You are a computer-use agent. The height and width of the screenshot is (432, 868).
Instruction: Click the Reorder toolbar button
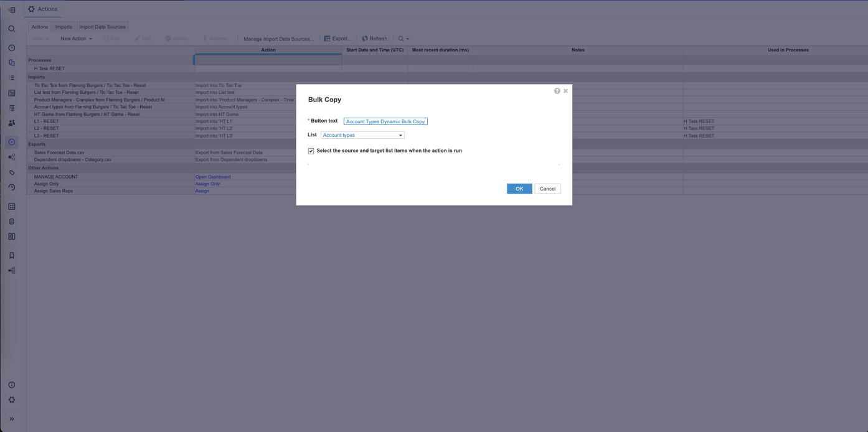(x=215, y=39)
